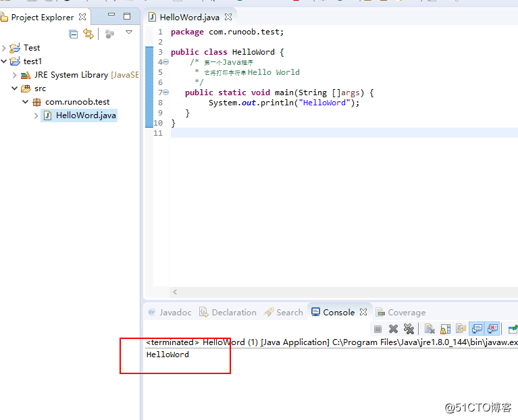This screenshot has width=518, height=420.
Task: Click the HelloWord.java editor tab
Action: coord(189,17)
